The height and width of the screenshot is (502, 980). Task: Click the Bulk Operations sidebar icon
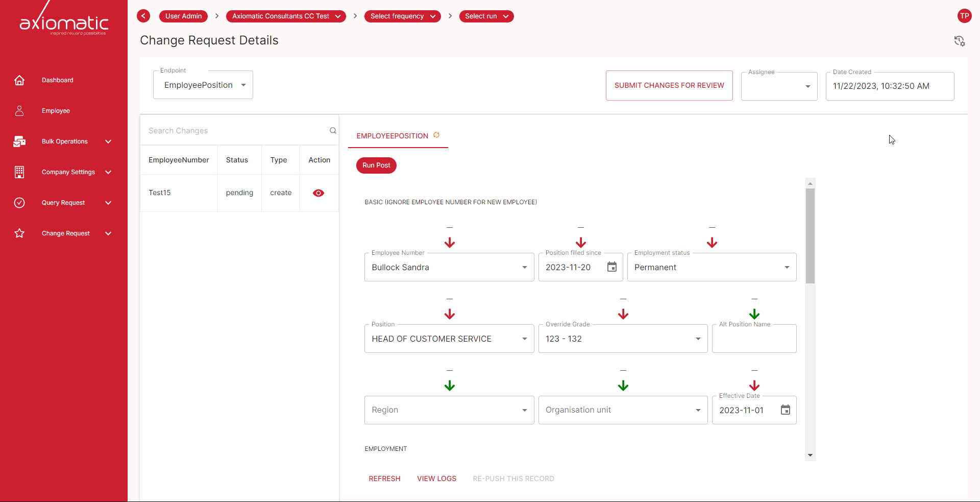tap(19, 141)
